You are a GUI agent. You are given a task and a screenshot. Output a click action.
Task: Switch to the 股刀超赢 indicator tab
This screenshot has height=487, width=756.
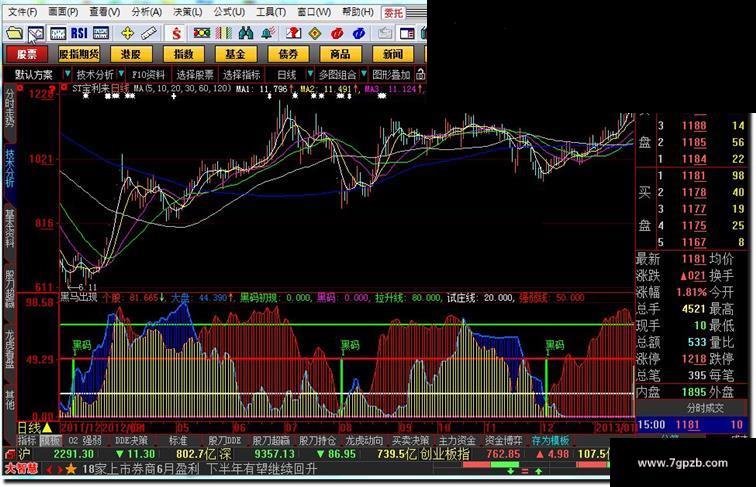coord(271,440)
